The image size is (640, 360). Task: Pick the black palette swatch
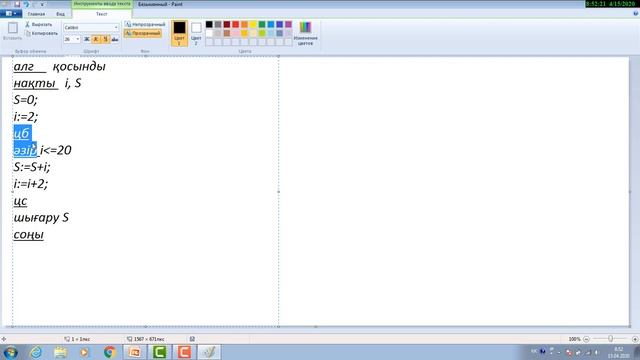(x=209, y=24)
